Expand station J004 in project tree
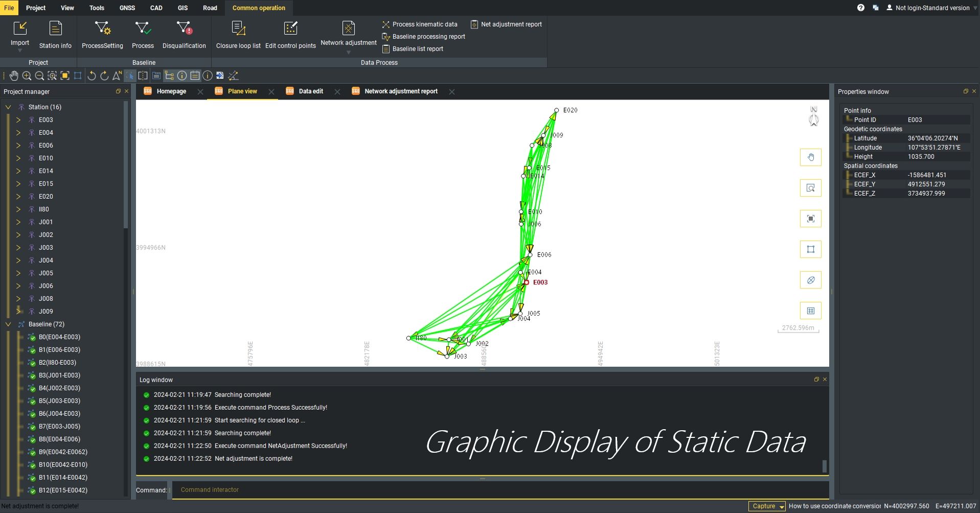 (18, 261)
